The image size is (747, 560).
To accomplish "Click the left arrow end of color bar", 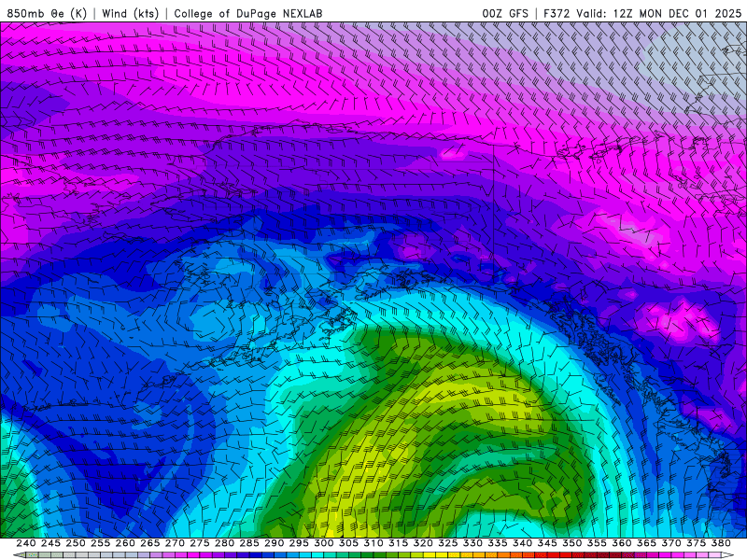I will tap(19, 555).
